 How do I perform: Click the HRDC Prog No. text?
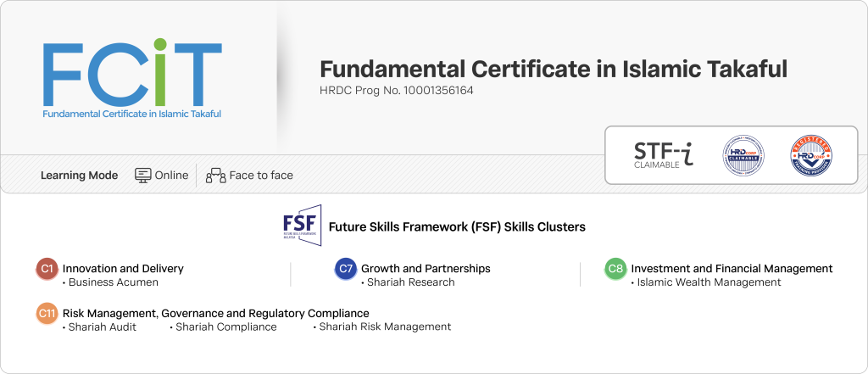click(x=396, y=90)
